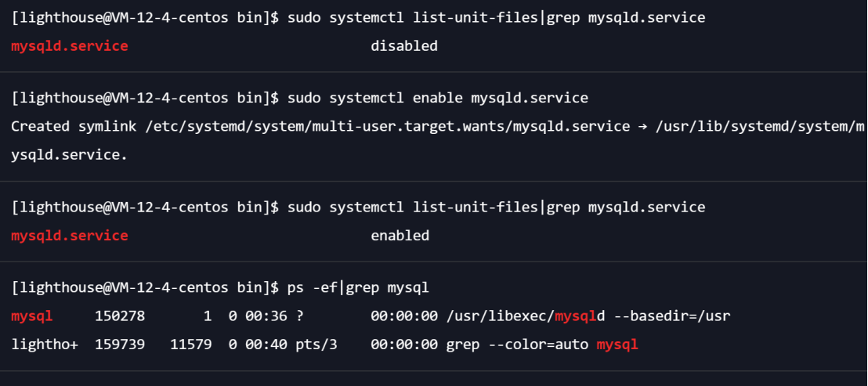Click the "enabled" status text
Image resolution: width=868 pixels, height=386 pixels.
[x=400, y=236]
